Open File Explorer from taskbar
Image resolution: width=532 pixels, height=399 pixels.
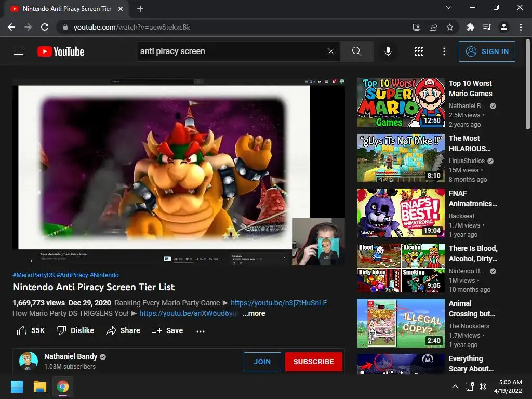[39, 387]
